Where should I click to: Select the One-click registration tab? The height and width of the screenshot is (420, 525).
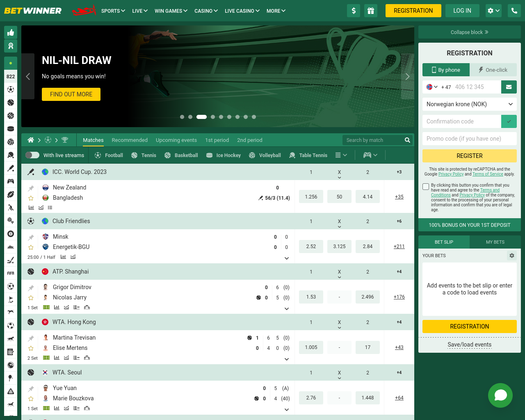[493, 70]
